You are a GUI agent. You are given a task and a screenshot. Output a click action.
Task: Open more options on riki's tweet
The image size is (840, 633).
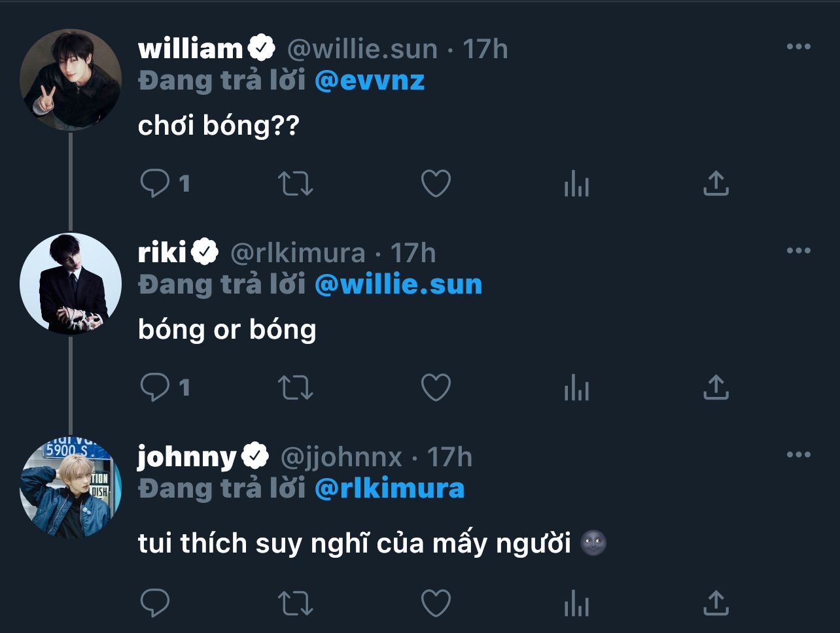click(x=798, y=251)
